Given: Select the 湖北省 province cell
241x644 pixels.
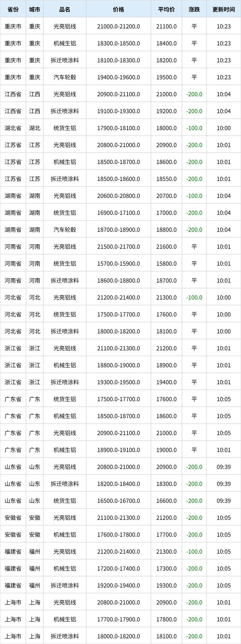Looking at the screenshot, I should pos(13,128).
